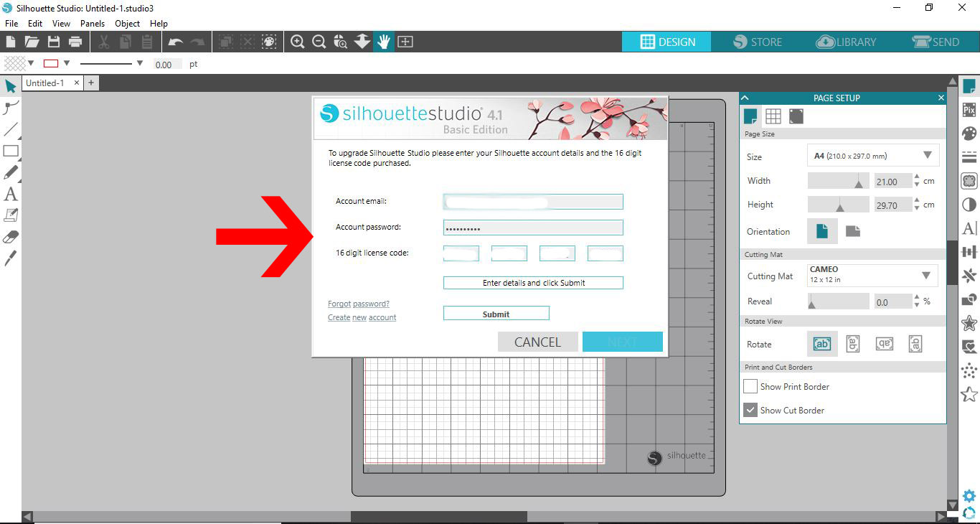Viewport: 980px width, 524px height.
Task: Follow the Create new account link
Action: tap(362, 317)
